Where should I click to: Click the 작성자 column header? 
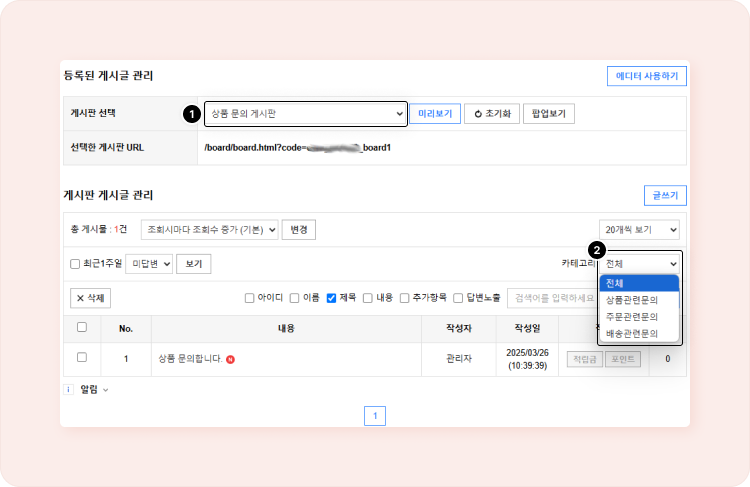pyautogui.click(x=459, y=328)
